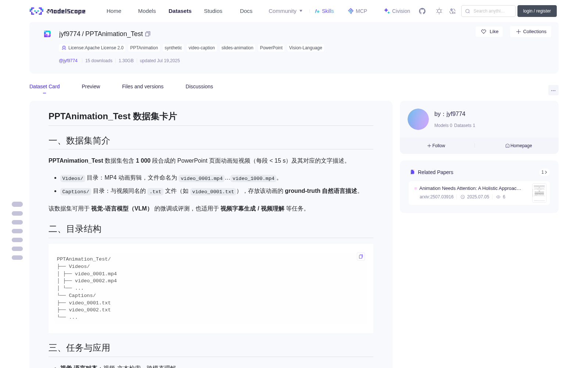Add to Collections with plus button
This screenshot has height=368, width=588.
coord(531,32)
